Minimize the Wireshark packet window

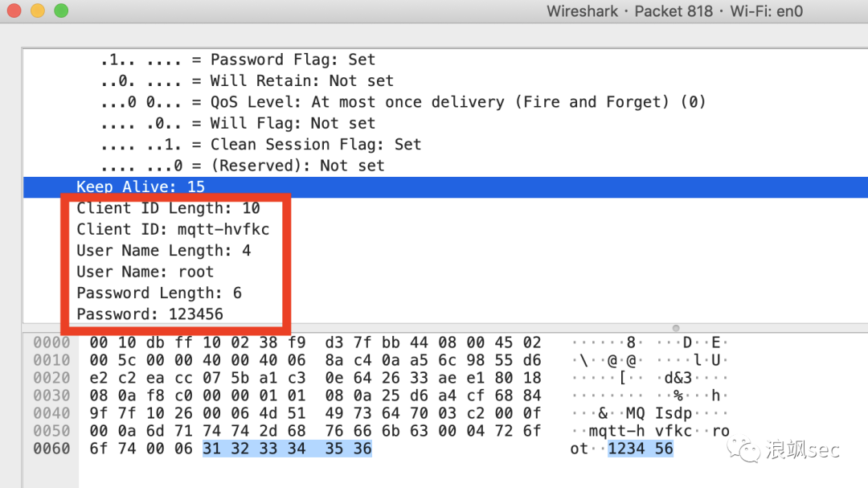pyautogui.click(x=37, y=11)
